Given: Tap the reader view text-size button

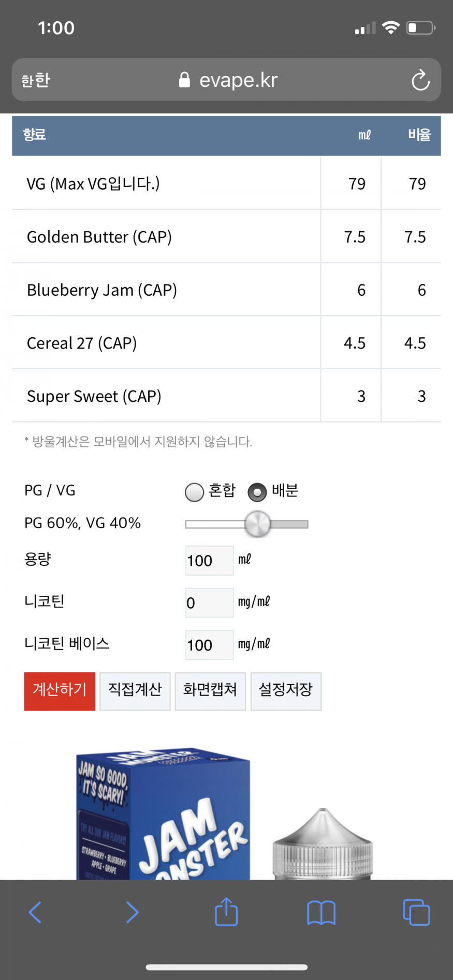Looking at the screenshot, I should (36, 80).
